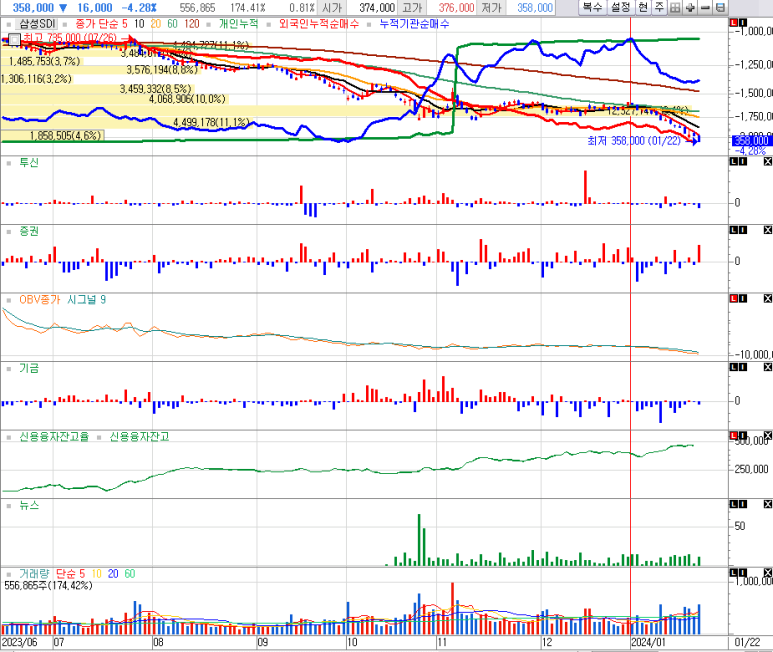This screenshot has width=773, height=652.
Task: Toggle the I icon in the OBV panel
Action: tap(743, 299)
